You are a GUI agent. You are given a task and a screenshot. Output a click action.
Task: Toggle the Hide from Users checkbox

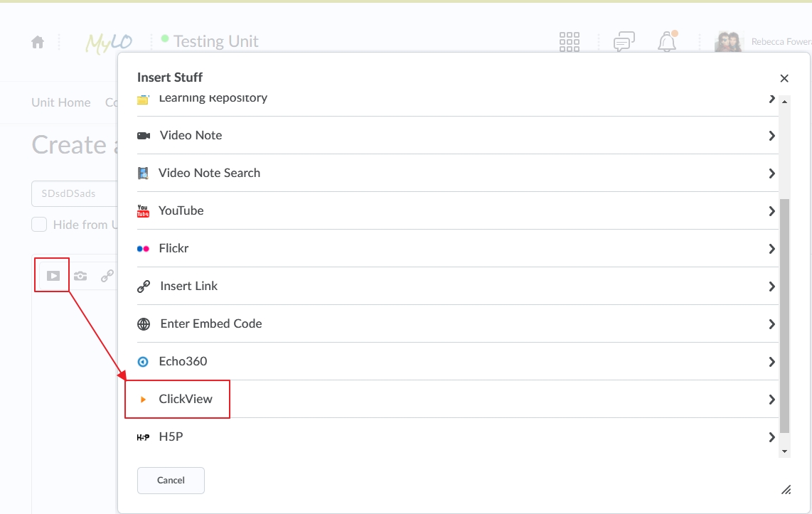[39, 224]
